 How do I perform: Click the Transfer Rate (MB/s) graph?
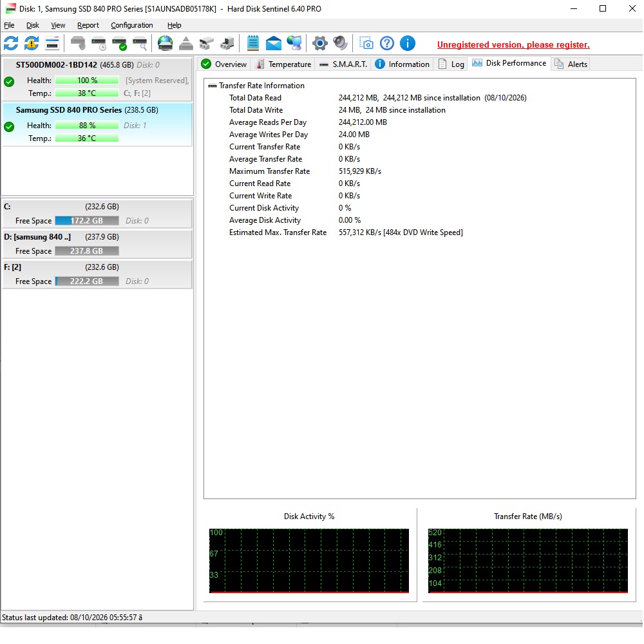528,561
